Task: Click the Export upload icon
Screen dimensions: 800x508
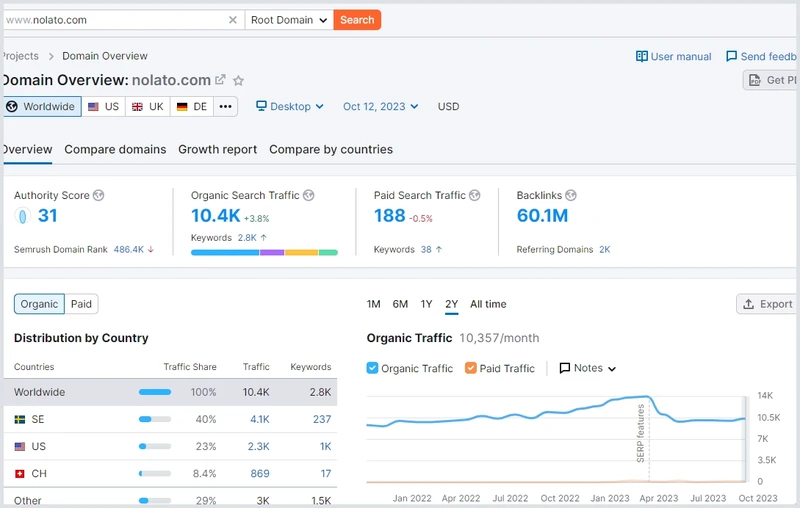Action: (748, 304)
